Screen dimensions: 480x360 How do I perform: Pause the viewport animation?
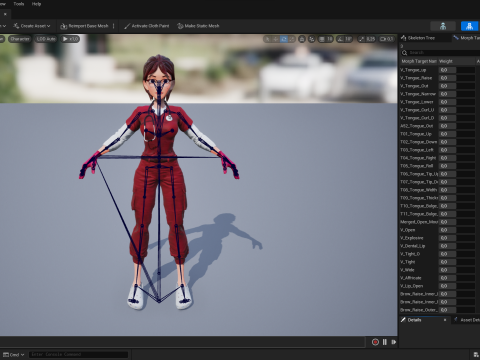(x=385, y=342)
